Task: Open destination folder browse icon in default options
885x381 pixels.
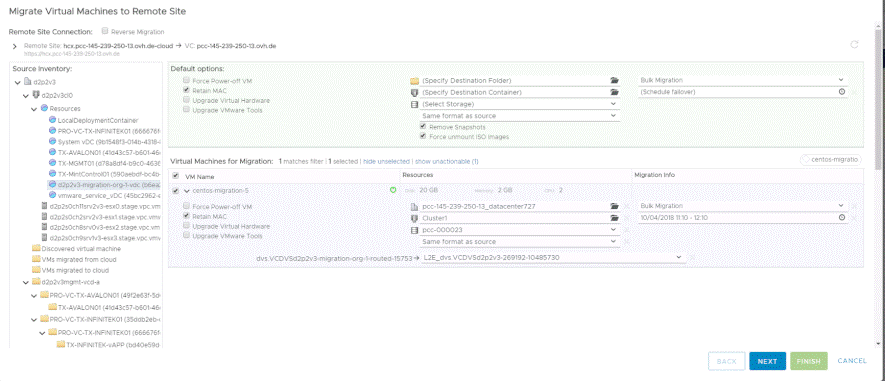Action: [x=615, y=81]
